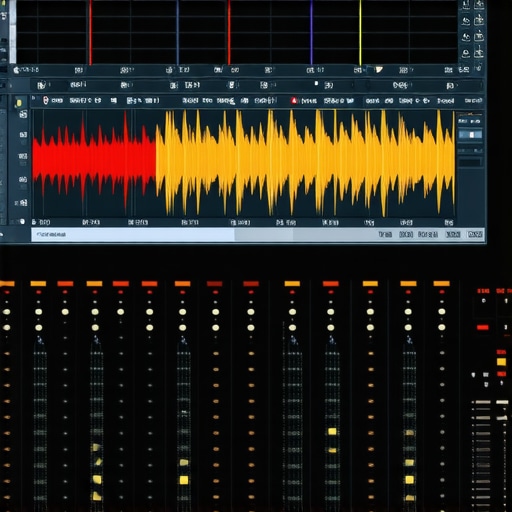Viewport: 512px width, 512px height.
Task: Click the small white knob under the leftmost red mixer label
Action: [x=484, y=301]
